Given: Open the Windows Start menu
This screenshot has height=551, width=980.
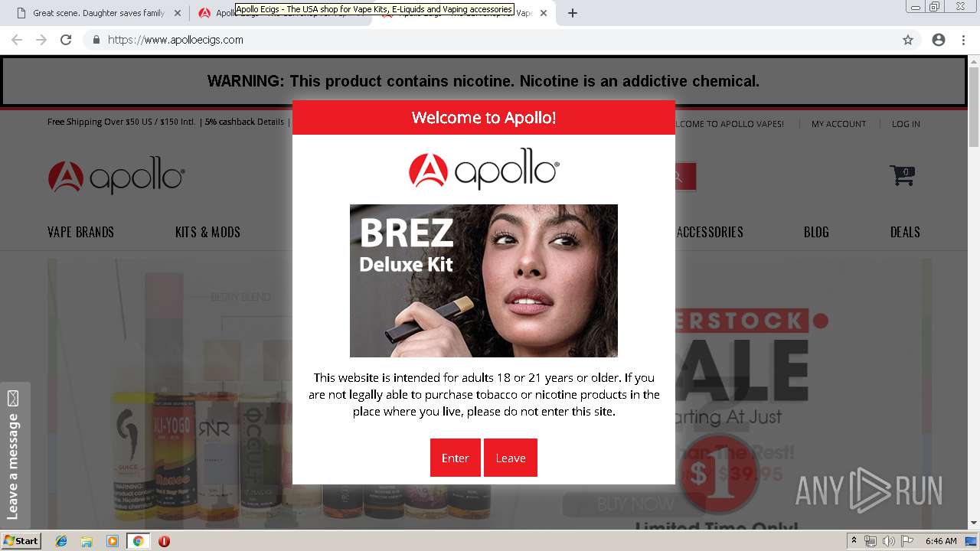Looking at the screenshot, I should 21,541.
